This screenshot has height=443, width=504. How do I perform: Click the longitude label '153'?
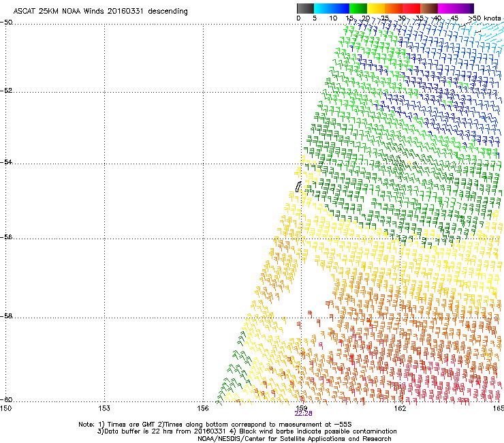click(x=104, y=408)
